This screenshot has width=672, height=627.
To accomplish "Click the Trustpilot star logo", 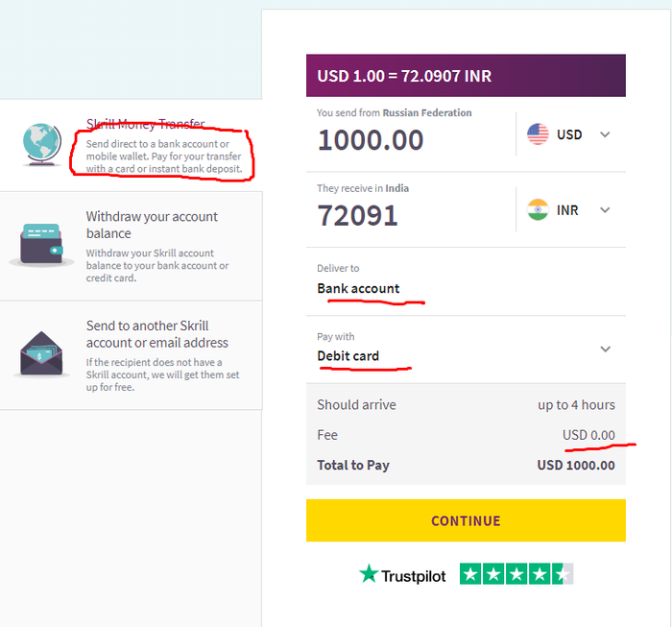I will point(369,574).
